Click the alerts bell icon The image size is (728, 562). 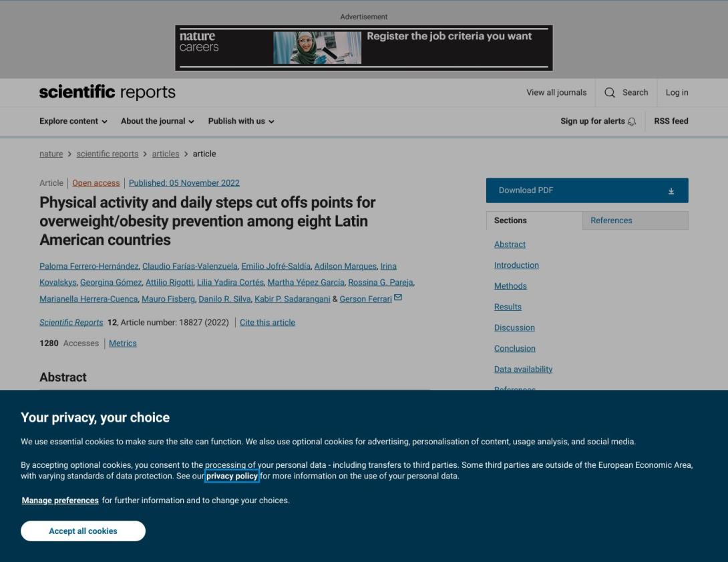tap(632, 122)
